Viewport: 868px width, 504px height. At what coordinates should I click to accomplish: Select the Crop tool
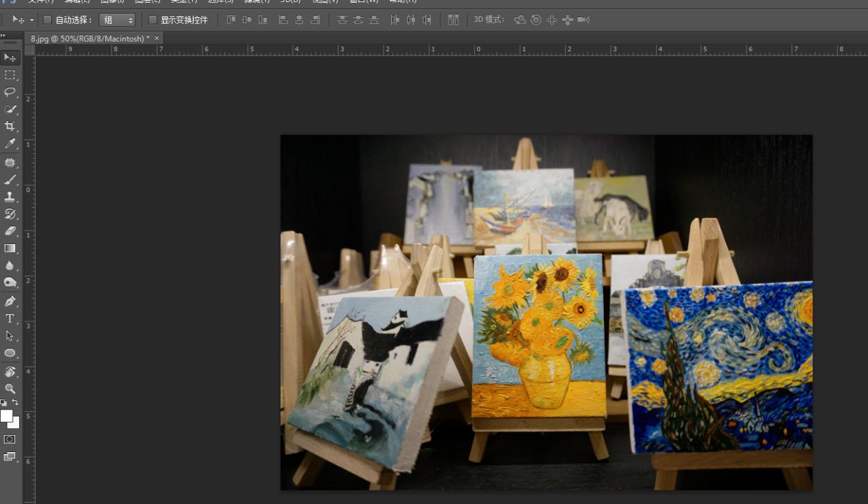pos(10,127)
